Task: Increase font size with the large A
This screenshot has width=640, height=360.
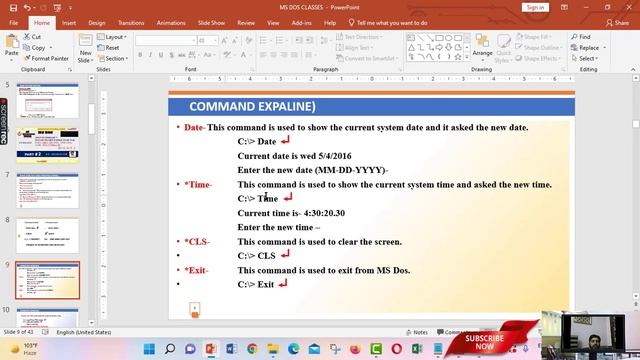Action: point(224,40)
